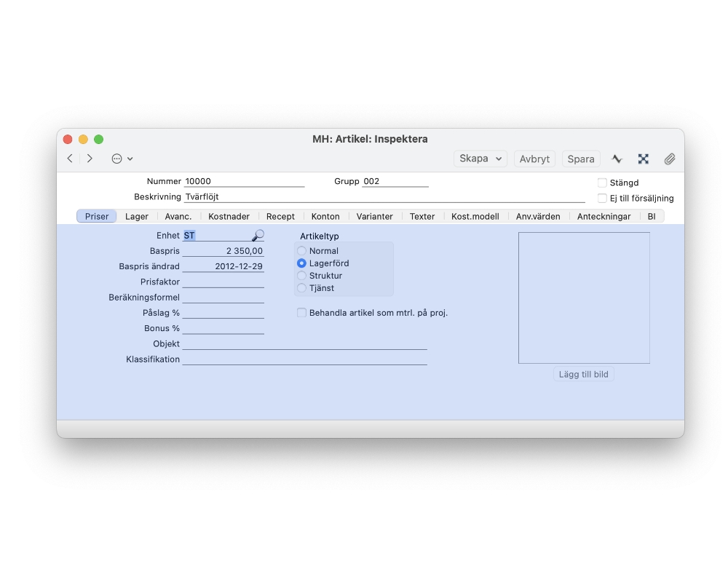Click the link manager cross icon
728x582 pixels.
tap(643, 159)
